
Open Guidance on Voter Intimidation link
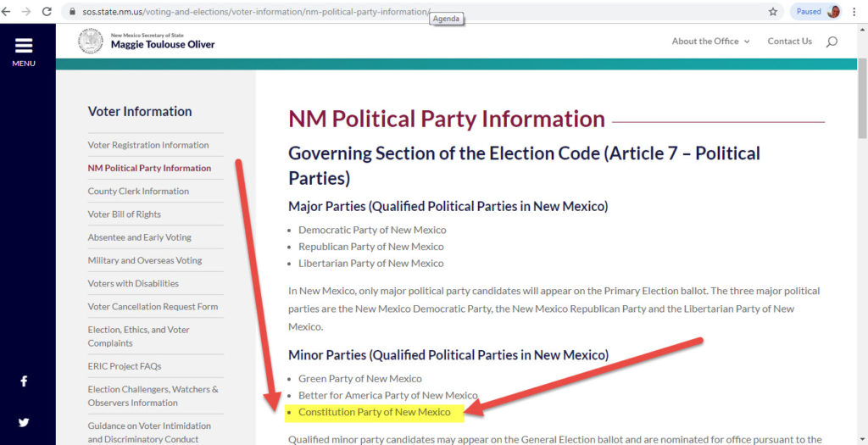[149, 433]
